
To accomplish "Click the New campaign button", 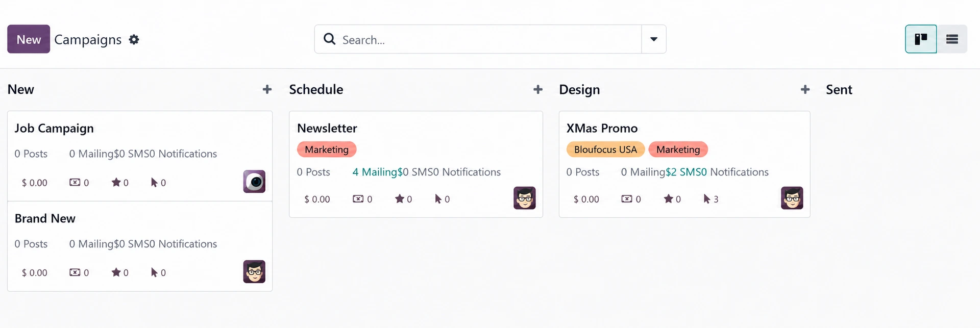I will [29, 39].
